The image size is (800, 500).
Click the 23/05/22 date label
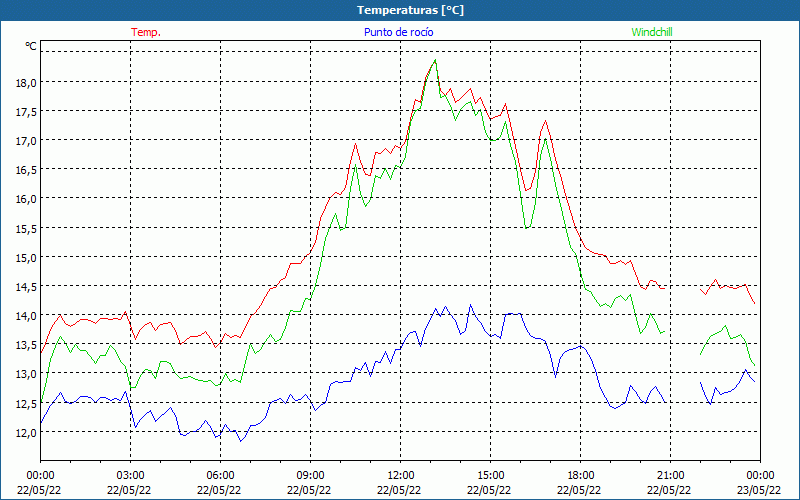(759, 490)
